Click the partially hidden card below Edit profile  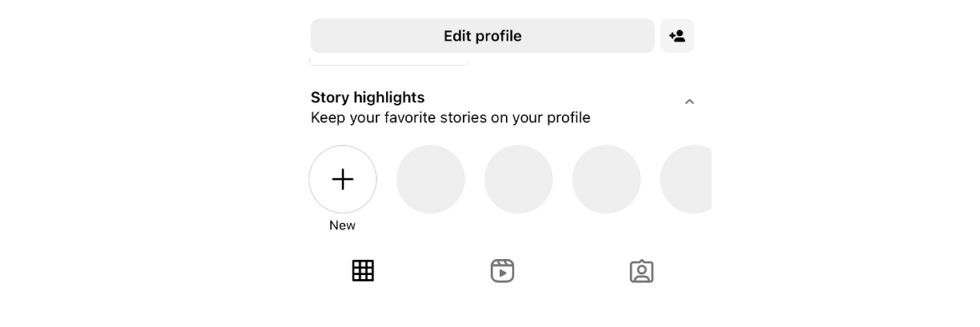pyautogui.click(x=389, y=60)
